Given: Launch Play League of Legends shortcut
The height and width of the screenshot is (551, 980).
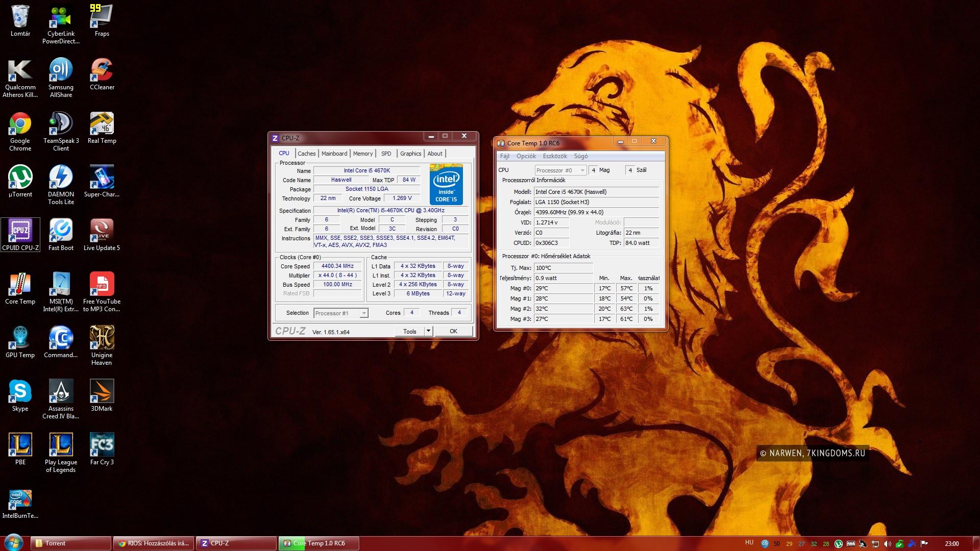Looking at the screenshot, I should [61, 454].
